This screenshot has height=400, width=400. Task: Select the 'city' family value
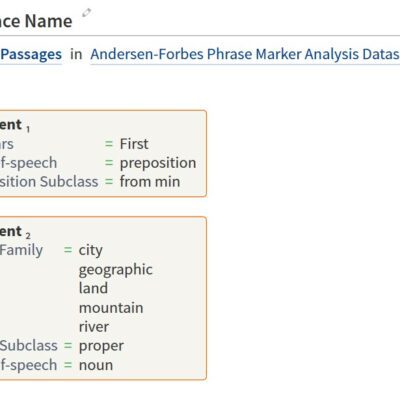(91, 250)
